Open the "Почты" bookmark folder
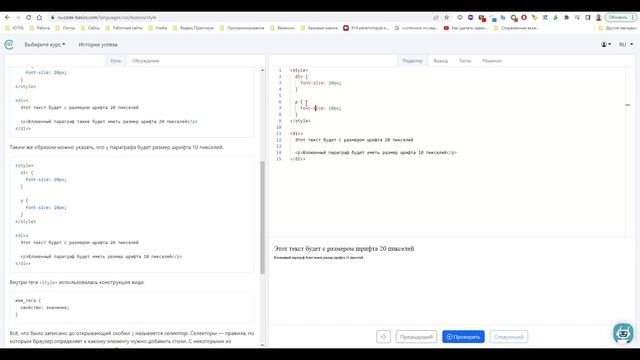Viewport: 640px width, 360px height. [65, 28]
